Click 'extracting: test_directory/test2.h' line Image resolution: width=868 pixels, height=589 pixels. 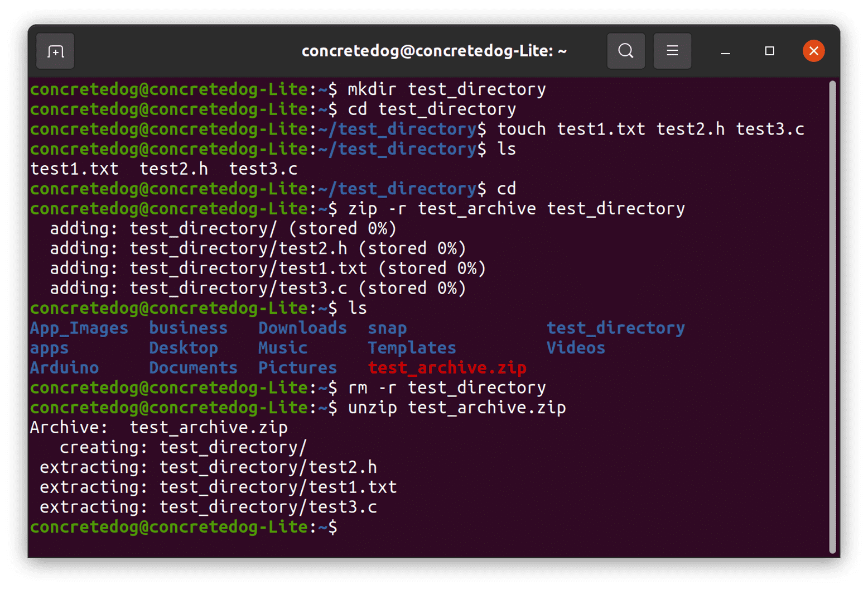point(209,467)
